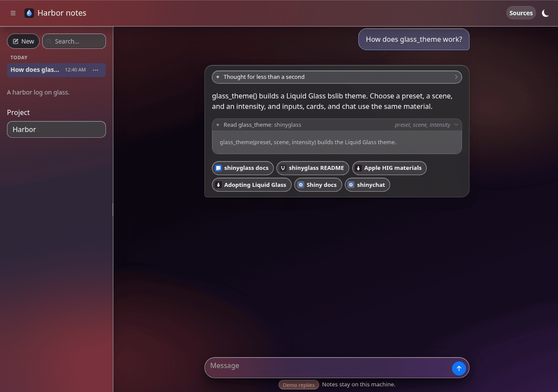Click the 'Notes stay on this machine.' text
This screenshot has width=558, height=392.
(359, 385)
